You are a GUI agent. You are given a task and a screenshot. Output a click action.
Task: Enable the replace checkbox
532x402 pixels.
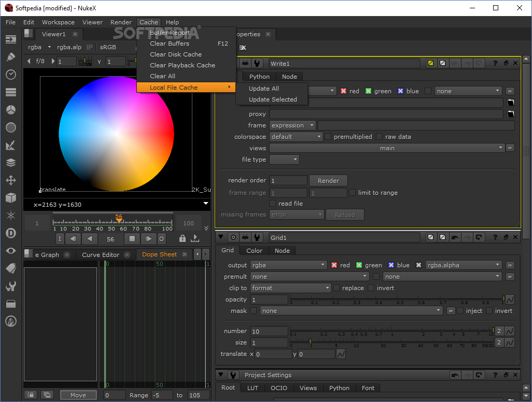tap(336, 288)
